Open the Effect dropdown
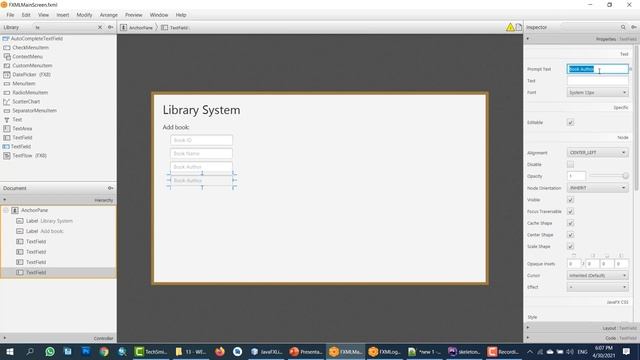This screenshot has height=360, width=640. click(598, 287)
